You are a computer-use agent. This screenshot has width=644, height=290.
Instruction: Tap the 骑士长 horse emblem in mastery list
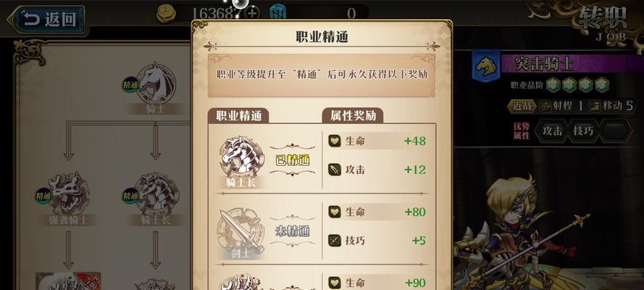tap(241, 159)
